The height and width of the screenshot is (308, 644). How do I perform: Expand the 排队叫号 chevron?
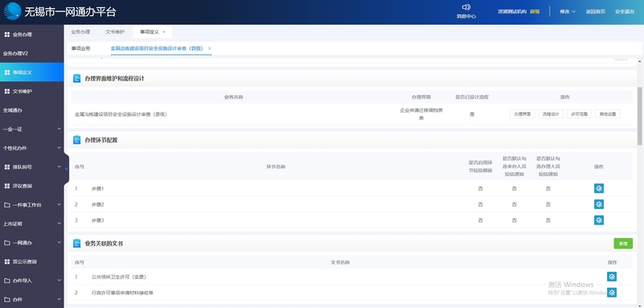coord(59,167)
